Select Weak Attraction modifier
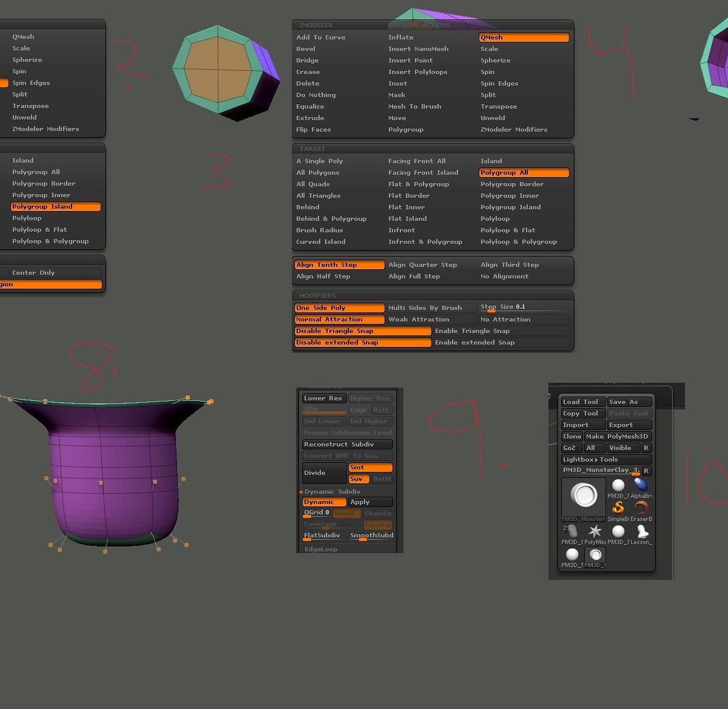 pyautogui.click(x=431, y=320)
